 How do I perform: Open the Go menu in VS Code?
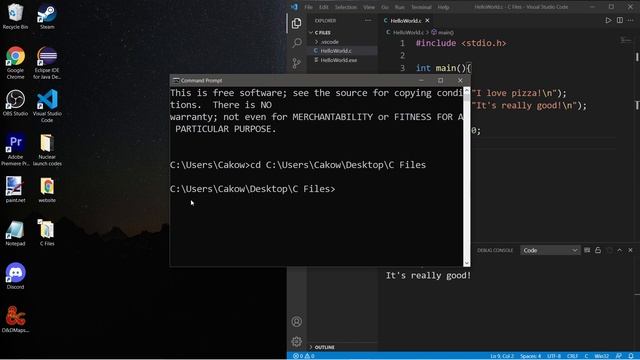pos(385,7)
